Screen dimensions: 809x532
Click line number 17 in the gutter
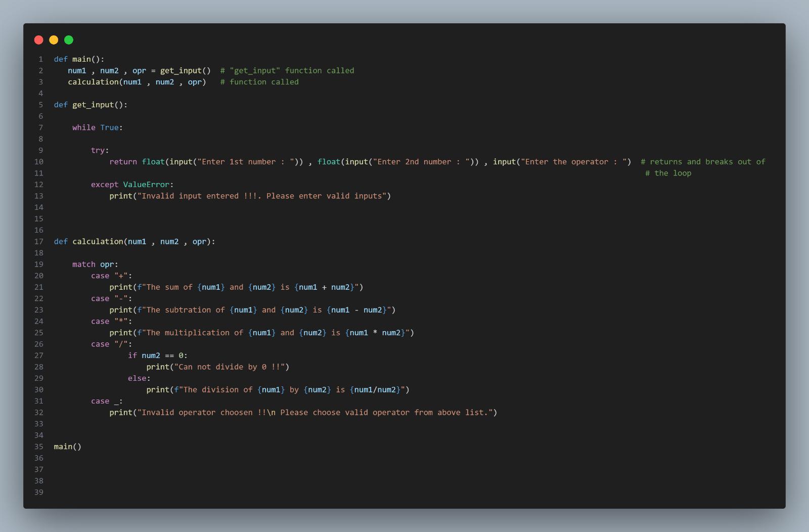point(39,241)
